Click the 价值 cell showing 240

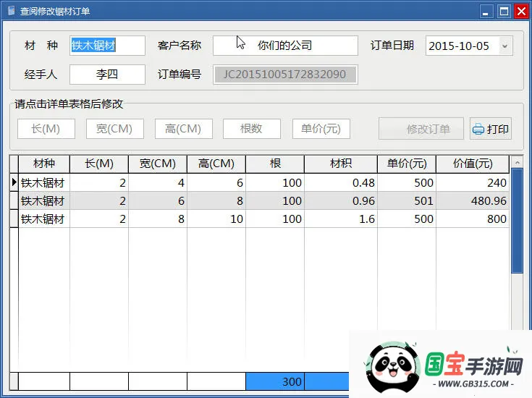point(473,182)
